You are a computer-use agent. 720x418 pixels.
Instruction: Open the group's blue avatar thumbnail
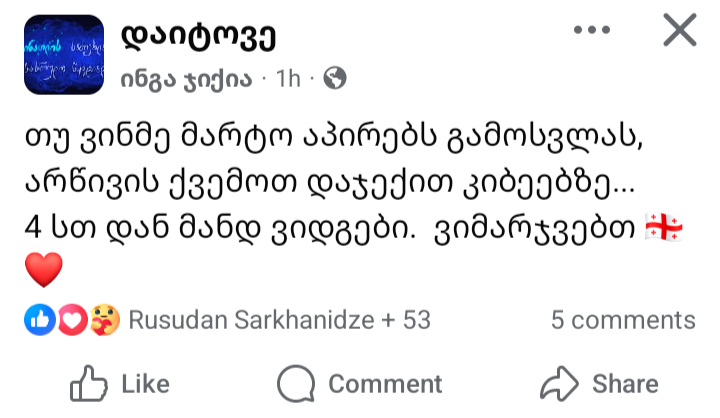pos(62,55)
